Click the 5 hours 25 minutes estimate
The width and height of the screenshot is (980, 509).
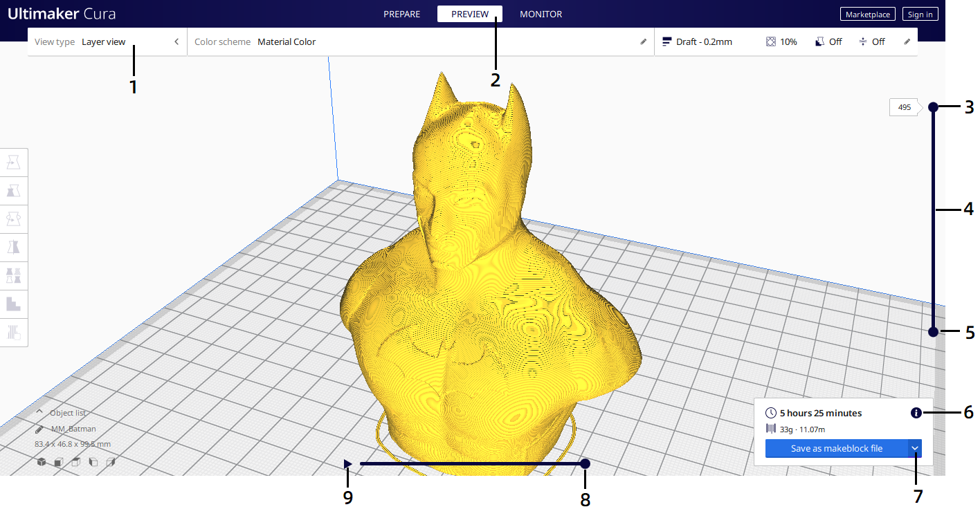tap(821, 413)
